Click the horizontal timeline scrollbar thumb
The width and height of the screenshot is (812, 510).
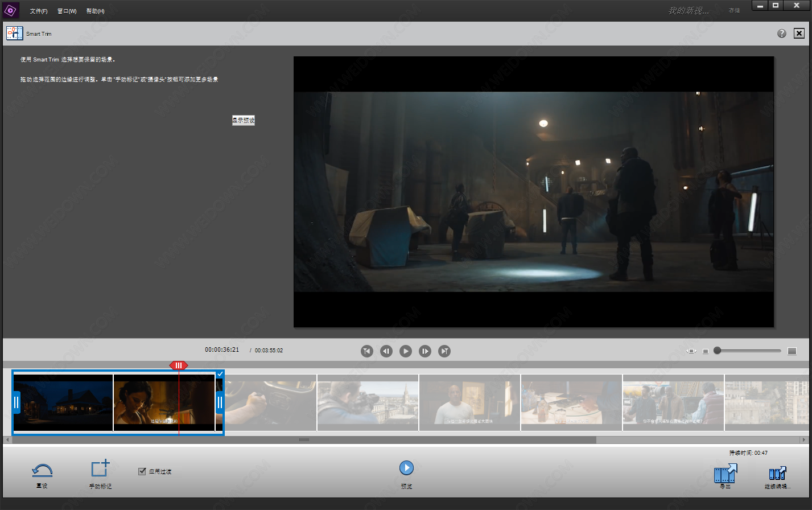pyautogui.click(x=304, y=440)
